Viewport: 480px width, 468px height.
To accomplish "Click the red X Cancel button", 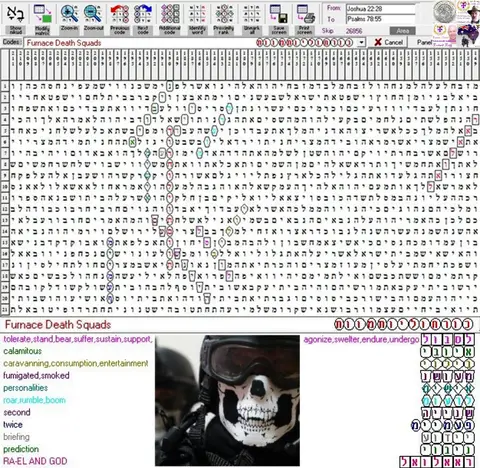I will [x=388, y=42].
